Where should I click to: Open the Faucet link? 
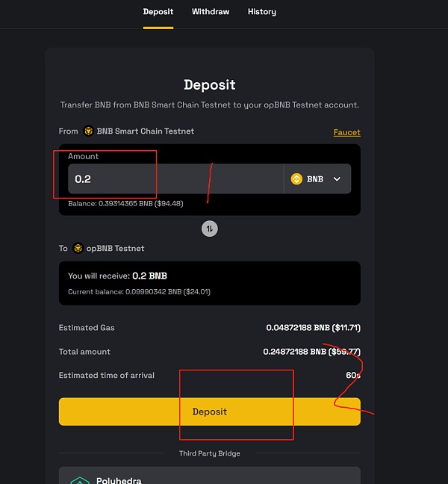(346, 132)
